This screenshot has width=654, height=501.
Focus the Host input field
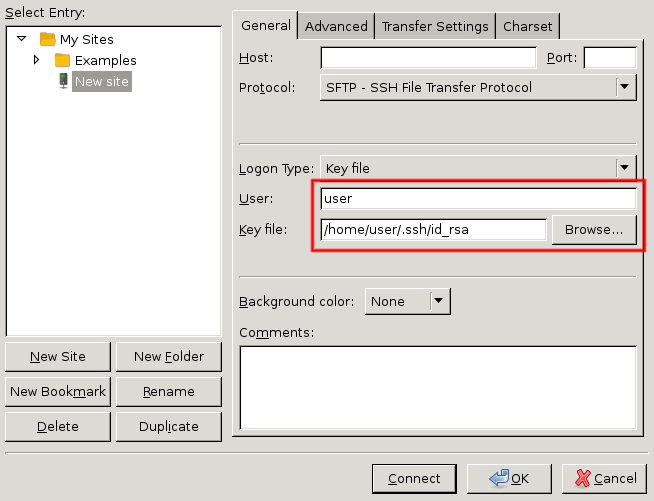(428, 58)
